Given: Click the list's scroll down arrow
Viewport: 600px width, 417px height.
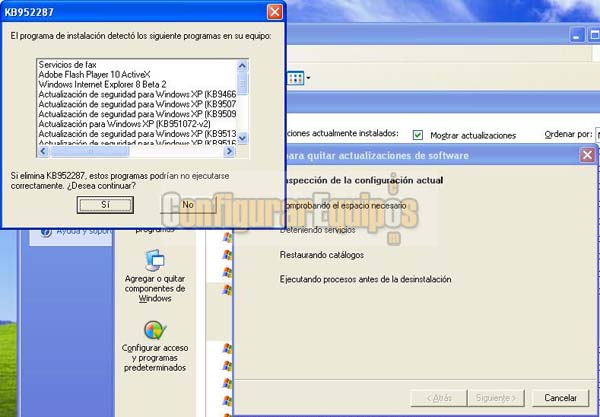Looking at the screenshot, I should (242, 138).
